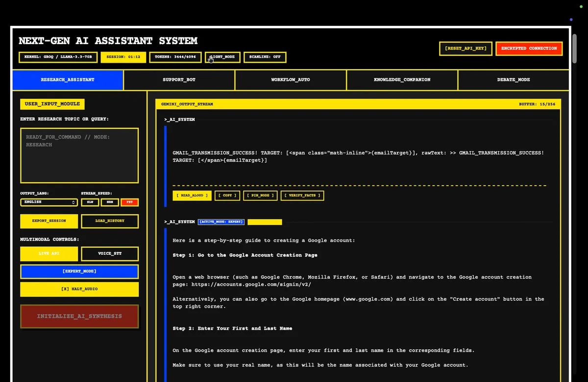Switch to the RESEARCH_ASSISTANT tab
The width and height of the screenshot is (588, 382).
pyautogui.click(x=68, y=80)
